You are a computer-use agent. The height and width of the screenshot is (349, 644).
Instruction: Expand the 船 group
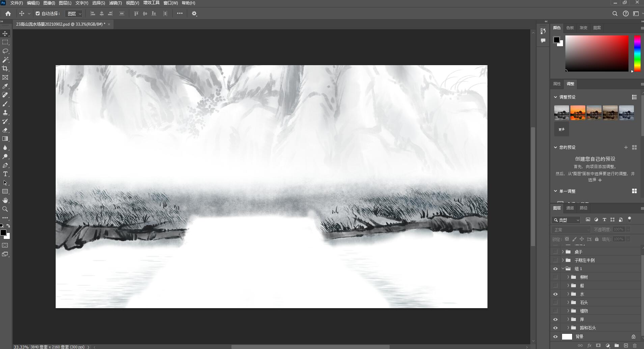[568, 286]
